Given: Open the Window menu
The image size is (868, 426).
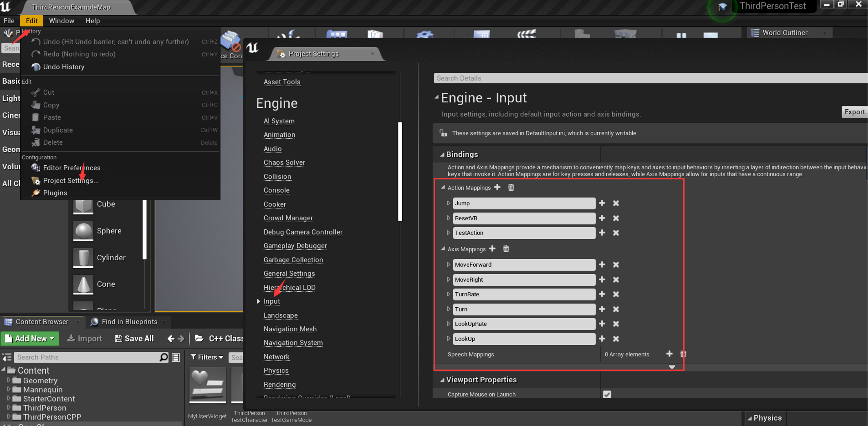Looking at the screenshot, I should point(61,21).
